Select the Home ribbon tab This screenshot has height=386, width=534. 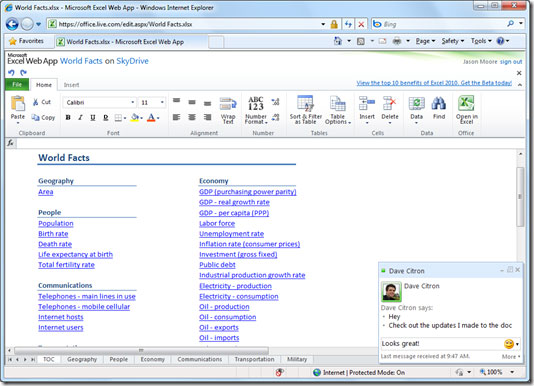[44, 85]
